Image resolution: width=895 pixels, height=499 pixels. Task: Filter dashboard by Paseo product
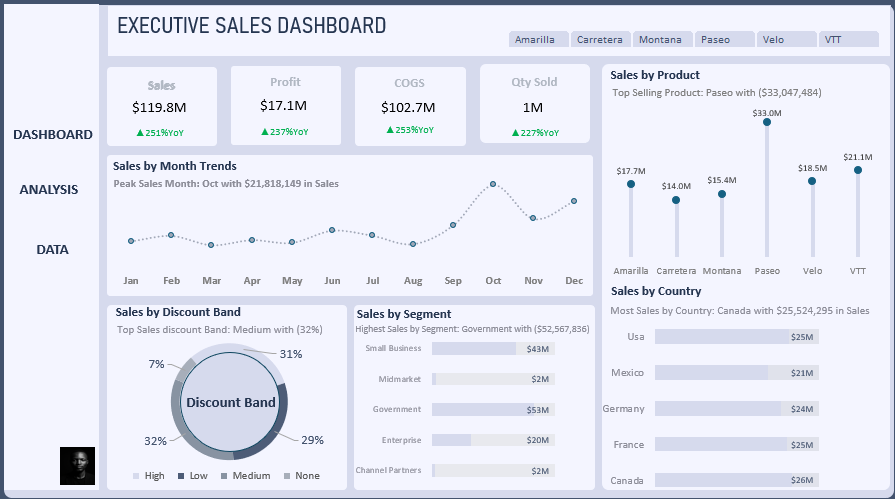click(x=724, y=39)
